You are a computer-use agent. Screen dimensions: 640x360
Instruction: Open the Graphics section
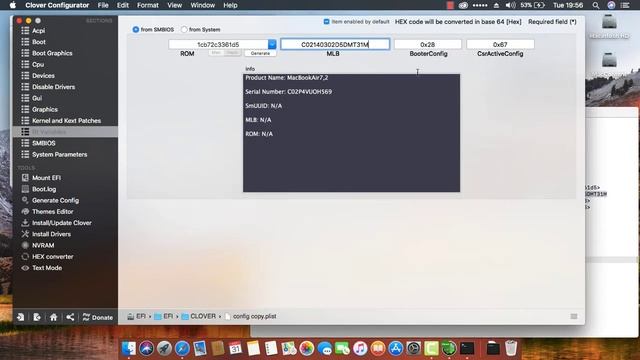pos(44,109)
